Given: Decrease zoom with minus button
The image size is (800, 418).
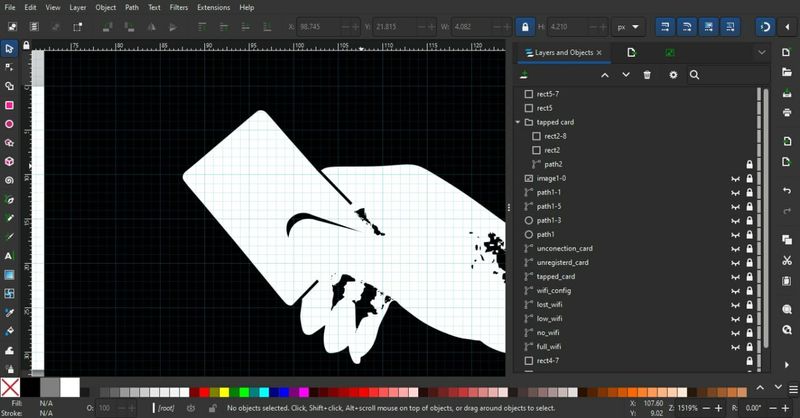Looking at the screenshot, I should tap(706, 408).
